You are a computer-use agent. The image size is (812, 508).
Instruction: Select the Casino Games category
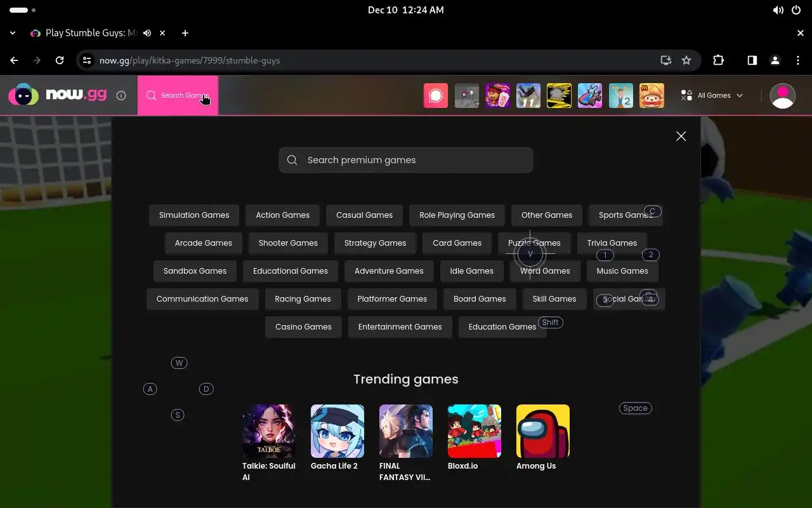tap(303, 326)
